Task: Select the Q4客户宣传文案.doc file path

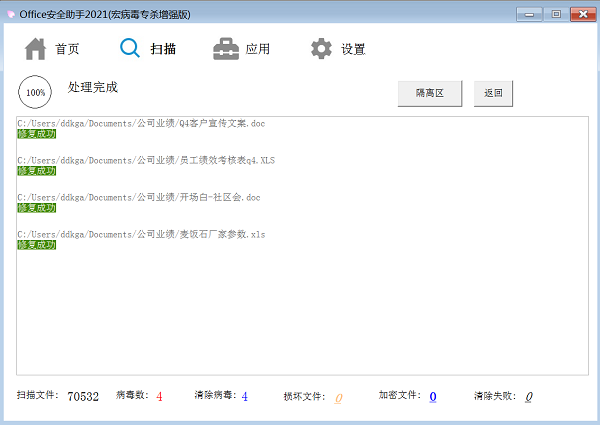Action: 141,124
